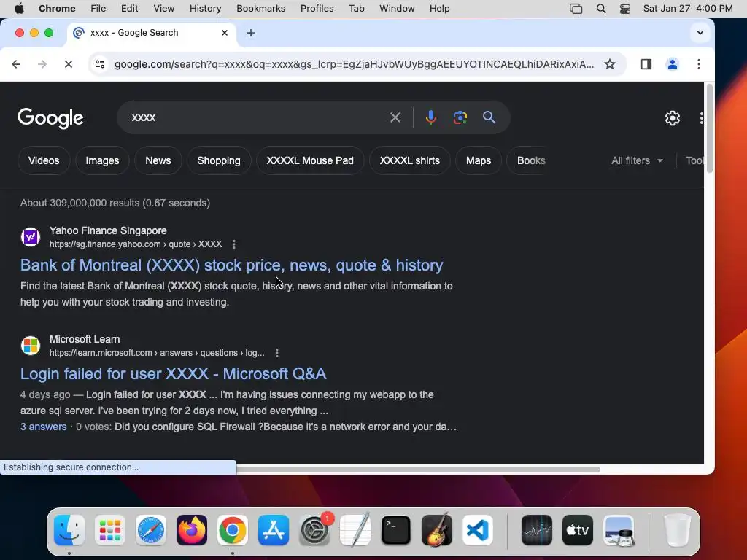Screen dimensions: 747x560
Task: Open Preview app in dock
Action: [x=619, y=530]
